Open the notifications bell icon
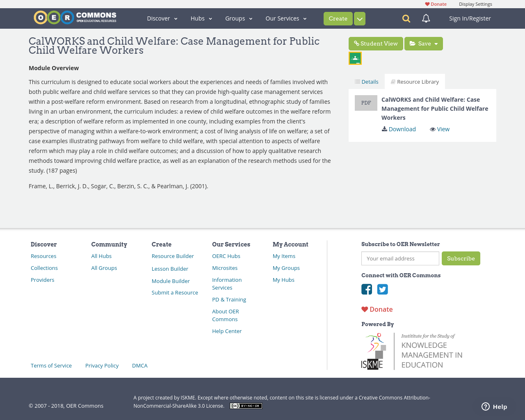 point(425,18)
